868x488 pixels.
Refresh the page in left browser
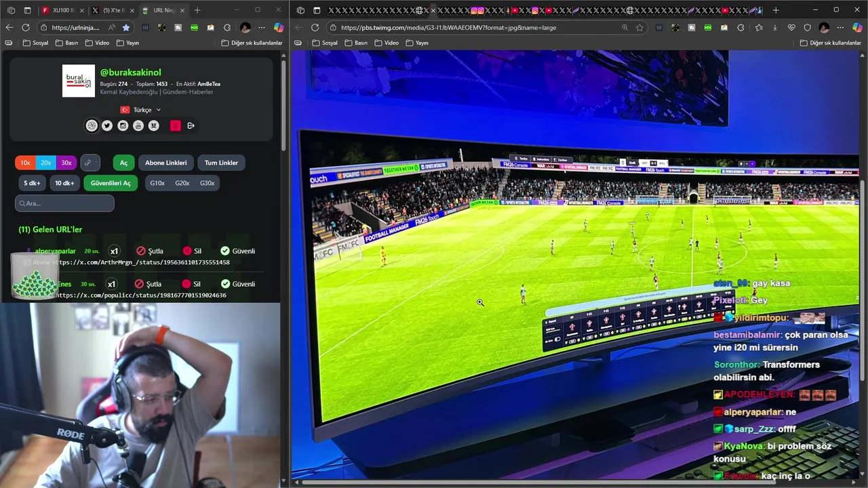point(26,28)
